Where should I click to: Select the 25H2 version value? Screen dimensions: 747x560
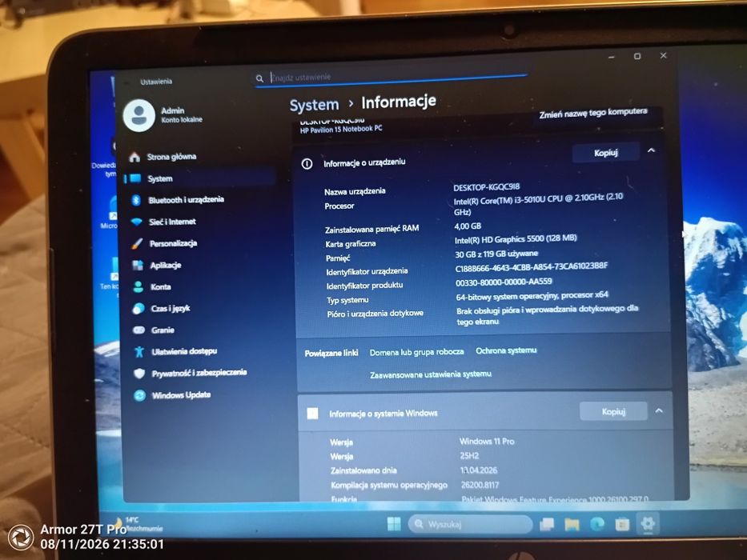click(469, 456)
